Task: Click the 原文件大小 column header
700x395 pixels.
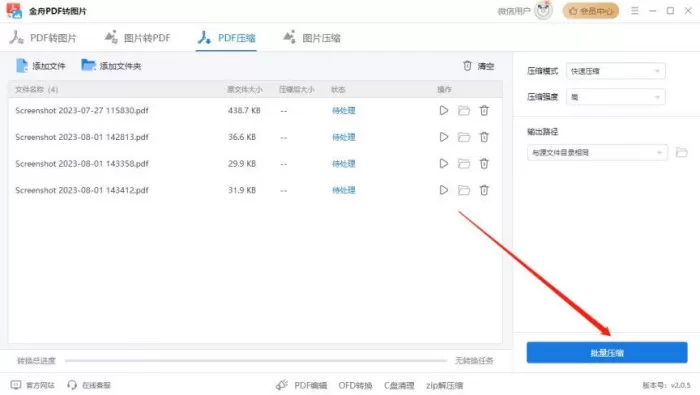Action: click(x=245, y=89)
